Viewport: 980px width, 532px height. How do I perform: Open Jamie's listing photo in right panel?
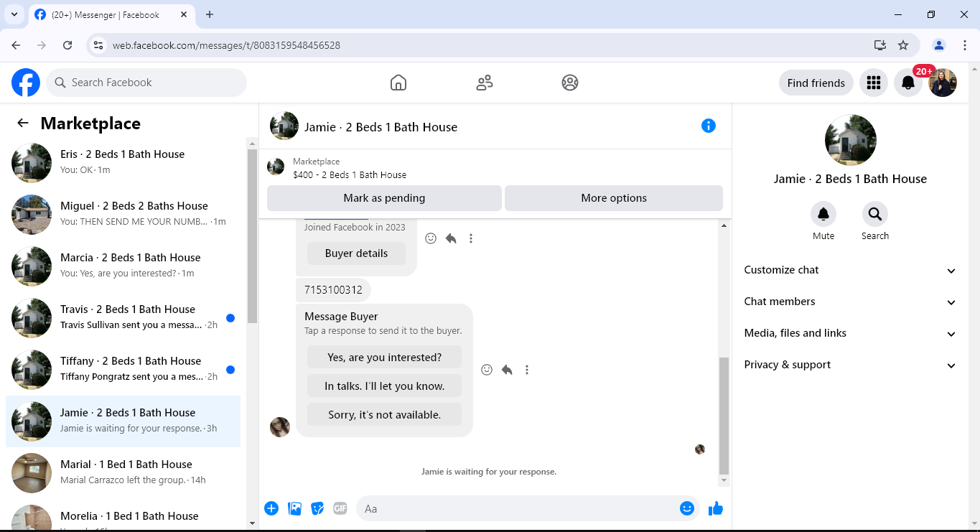pyautogui.click(x=851, y=140)
